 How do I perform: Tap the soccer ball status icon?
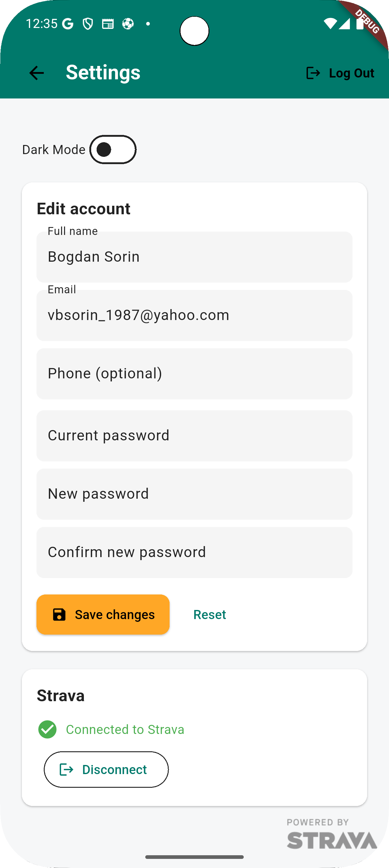[x=128, y=24]
